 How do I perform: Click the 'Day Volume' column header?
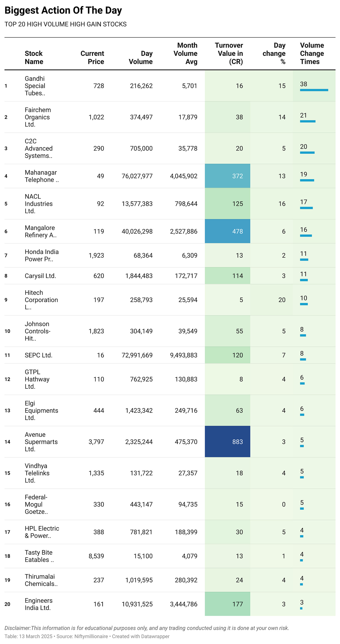point(141,57)
